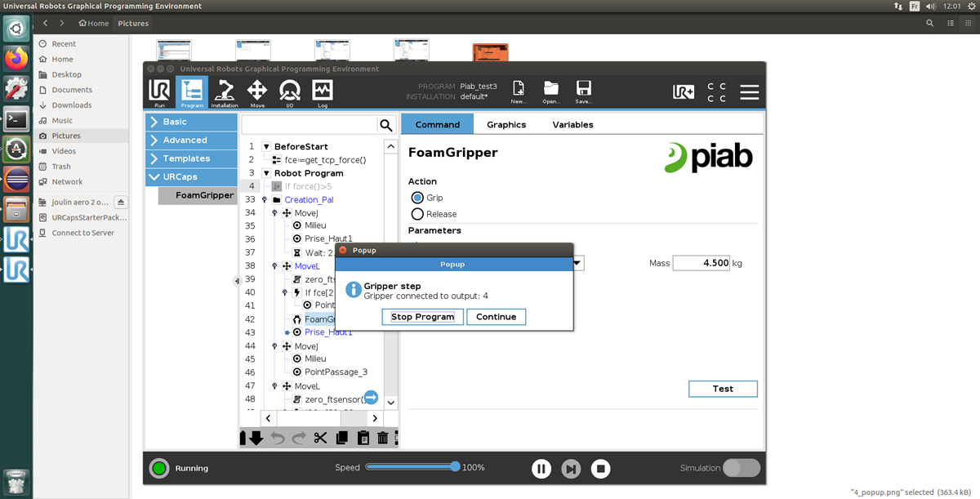Click the delete trash icon in tree toolbar
This screenshot has height=499, width=980.
coord(383,438)
